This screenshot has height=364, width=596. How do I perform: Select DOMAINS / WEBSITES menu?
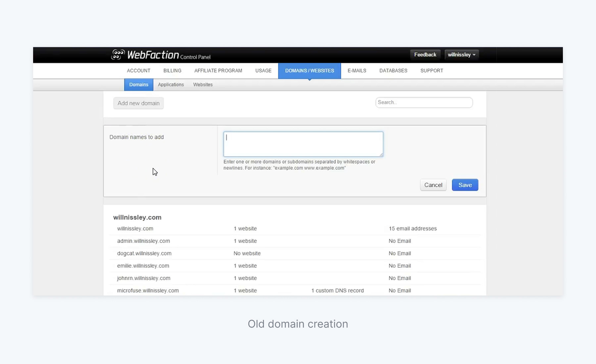coord(310,70)
